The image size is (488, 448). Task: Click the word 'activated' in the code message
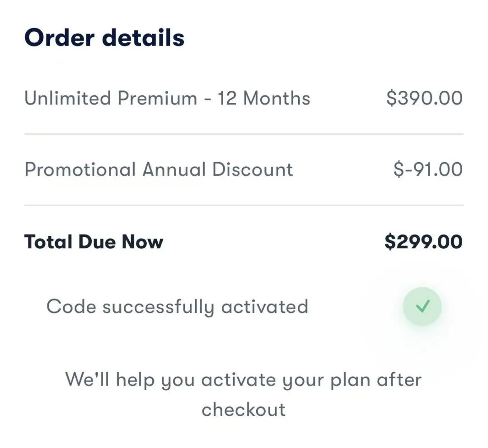click(x=264, y=307)
